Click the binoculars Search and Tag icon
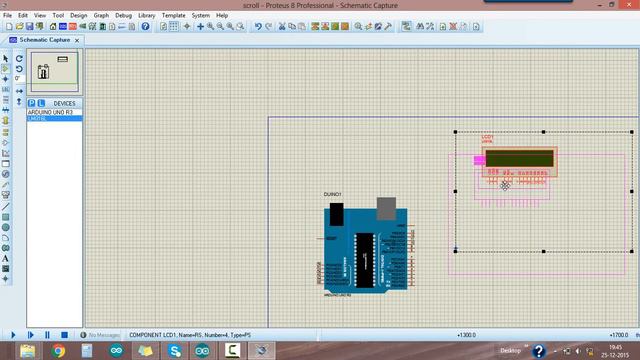This screenshot has width=640, height=360. point(420,27)
